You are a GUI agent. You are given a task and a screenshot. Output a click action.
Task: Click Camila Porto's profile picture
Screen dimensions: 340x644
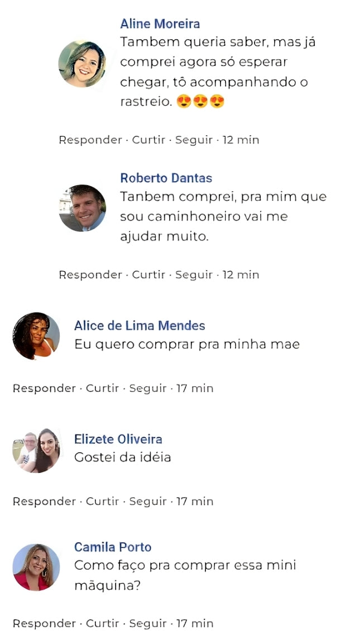pos(36,567)
